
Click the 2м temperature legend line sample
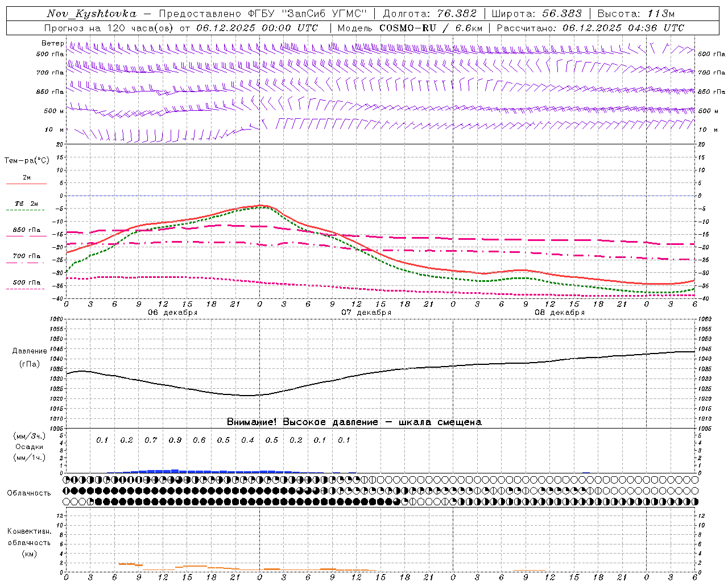coord(26,184)
